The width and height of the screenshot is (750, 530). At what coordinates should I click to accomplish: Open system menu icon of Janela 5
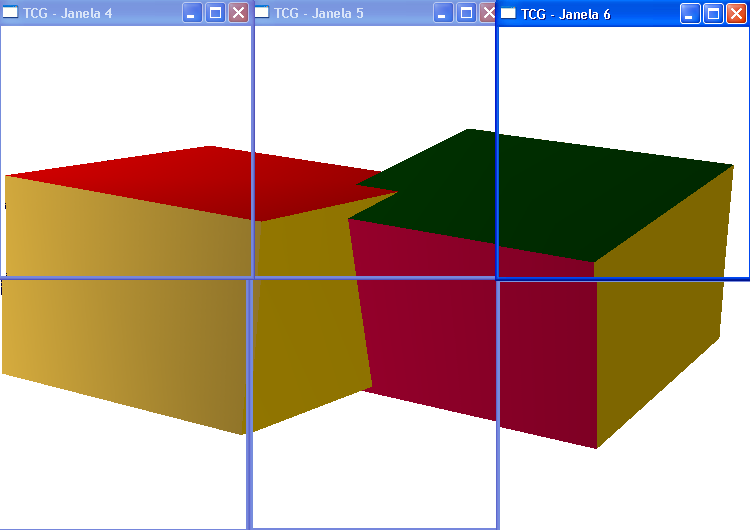coord(261,12)
